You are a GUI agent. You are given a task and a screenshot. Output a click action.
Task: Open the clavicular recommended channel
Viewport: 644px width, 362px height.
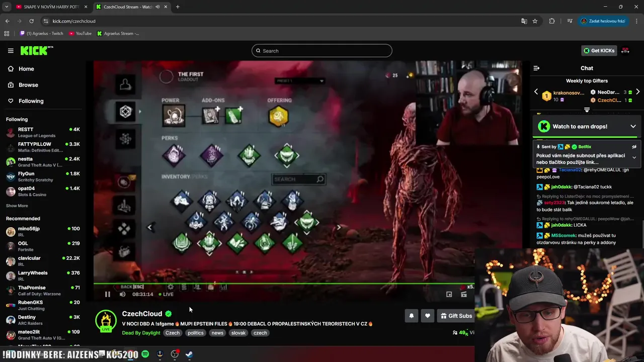(43, 261)
